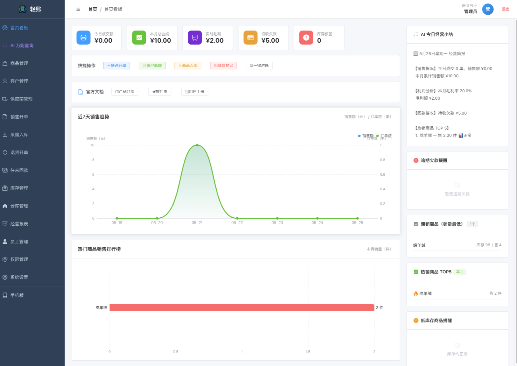Screen dimensions: 517x366
Task: Click the last button in the docs row
Action: tap(195, 92)
